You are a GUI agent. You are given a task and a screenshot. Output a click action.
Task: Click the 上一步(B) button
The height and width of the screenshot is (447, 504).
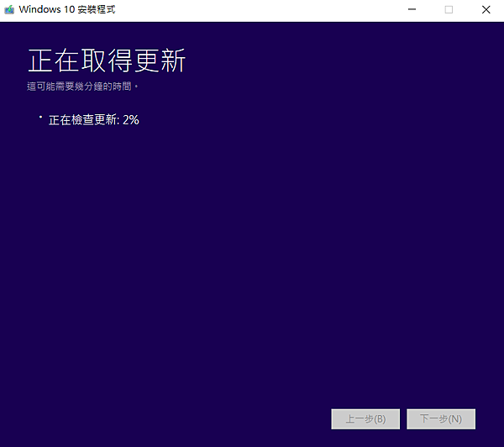[x=365, y=419]
